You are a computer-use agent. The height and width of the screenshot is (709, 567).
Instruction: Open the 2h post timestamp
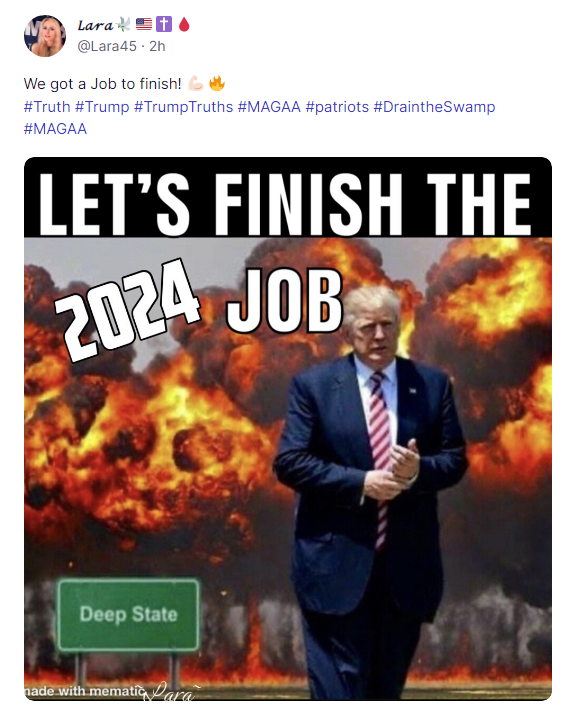tap(157, 46)
